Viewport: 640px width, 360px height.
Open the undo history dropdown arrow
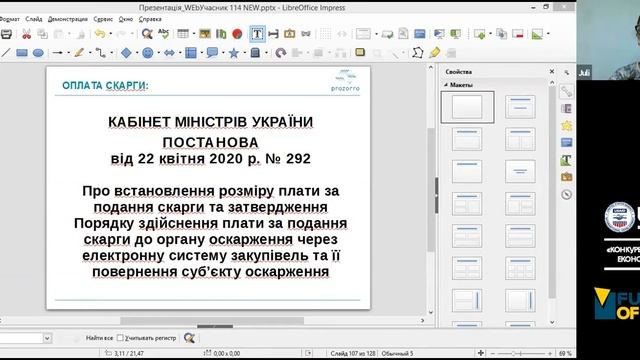coord(110,34)
